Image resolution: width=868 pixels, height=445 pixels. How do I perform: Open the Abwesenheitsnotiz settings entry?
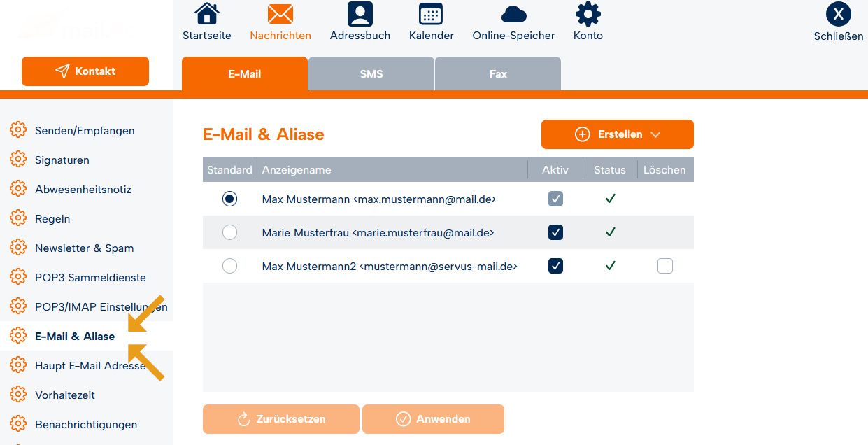coord(83,190)
